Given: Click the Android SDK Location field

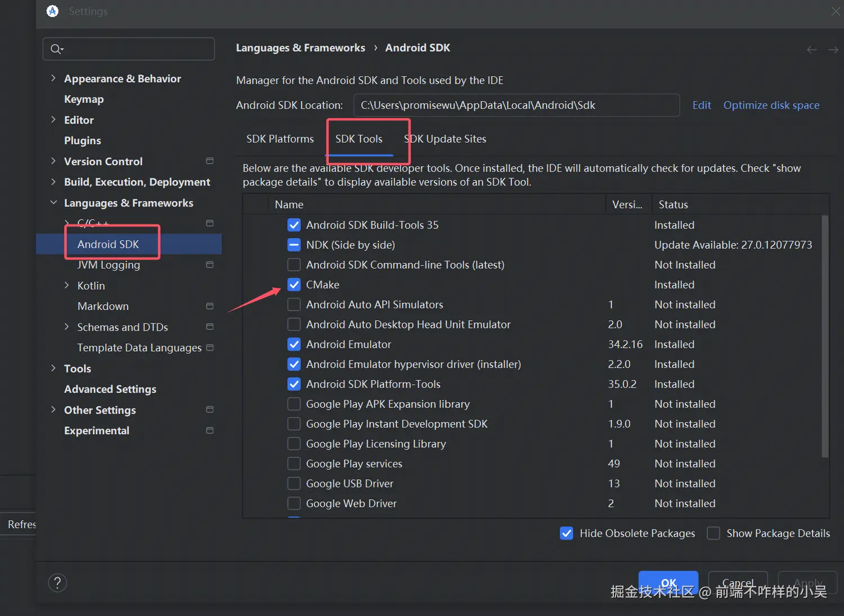Looking at the screenshot, I should pos(516,105).
